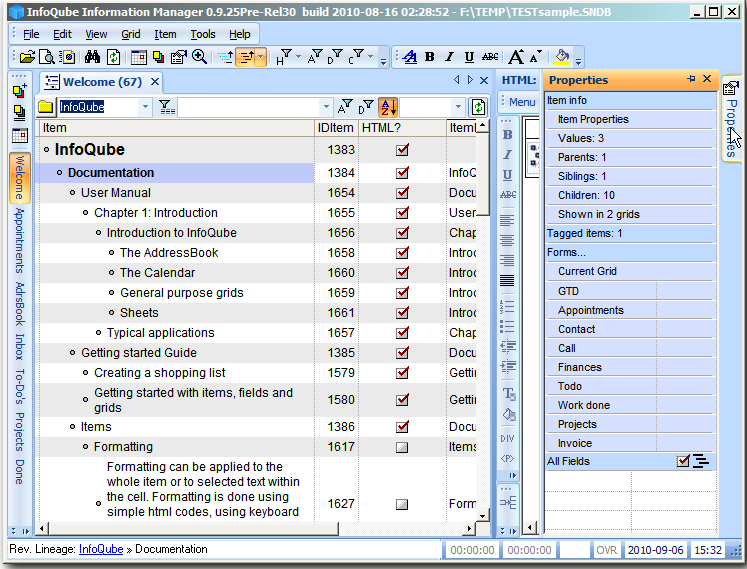Open the filter combo box dropdown
This screenshot has height=569, width=747.
coord(326,107)
